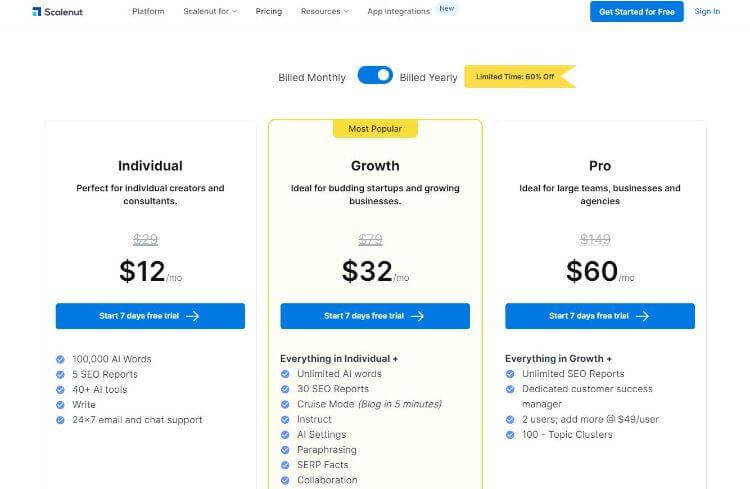The width and height of the screenshot is (750, 489).
Task: Go to App Integrations in navigation
Action: 398,12
